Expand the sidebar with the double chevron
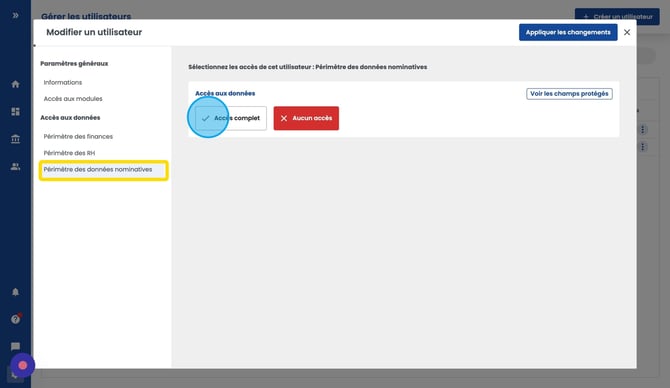This screenshot has width=670, height=388. tap(15, 15)
